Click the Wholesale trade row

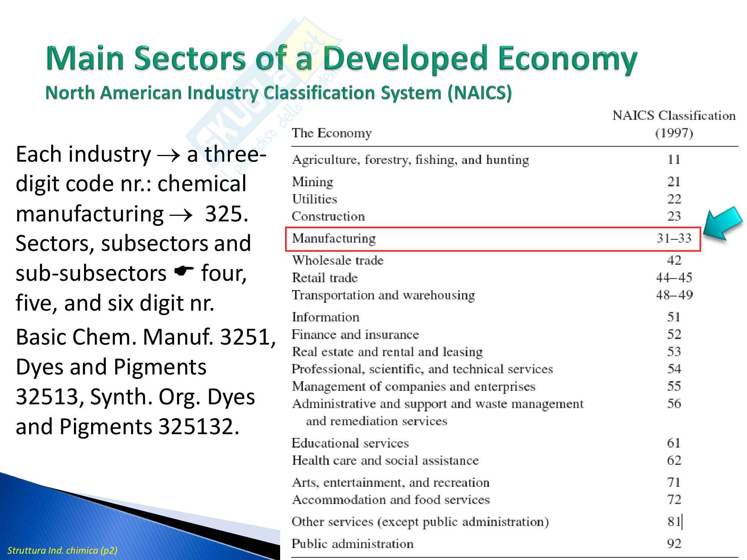coord(338,260)
